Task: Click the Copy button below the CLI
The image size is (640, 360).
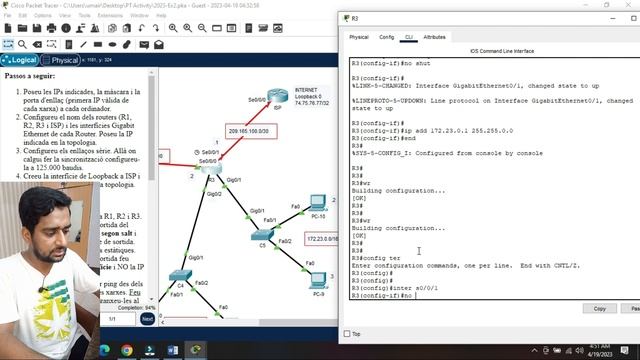Action: pyautogui.click(x=599, y=309)
